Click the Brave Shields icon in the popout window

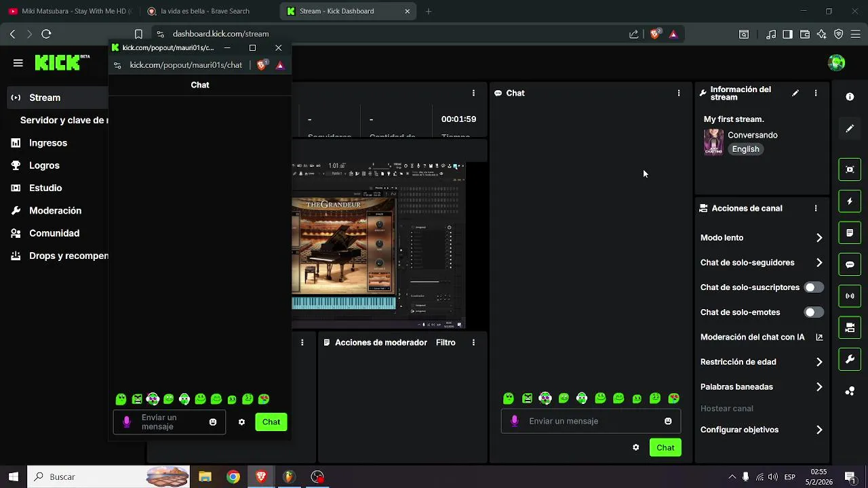(x=262, y=65)
